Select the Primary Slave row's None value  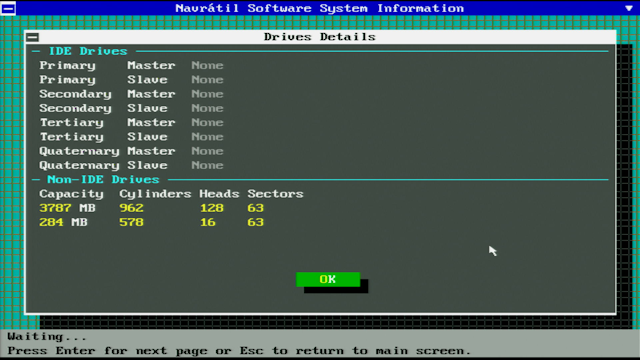point(207,80)
